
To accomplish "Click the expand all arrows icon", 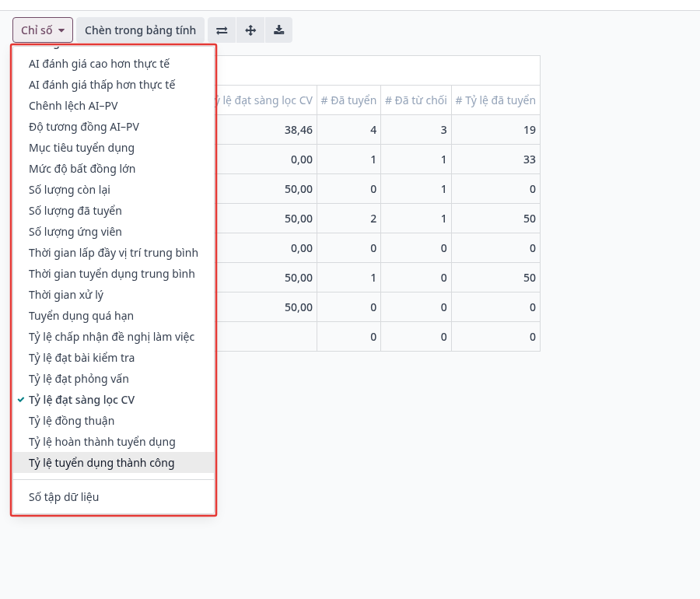I will 250,30.
